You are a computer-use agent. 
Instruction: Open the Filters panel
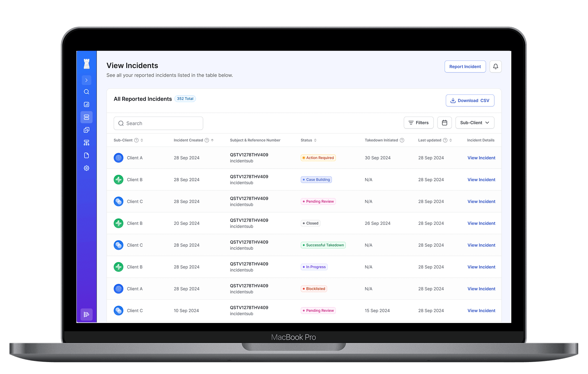coord(418,122)
